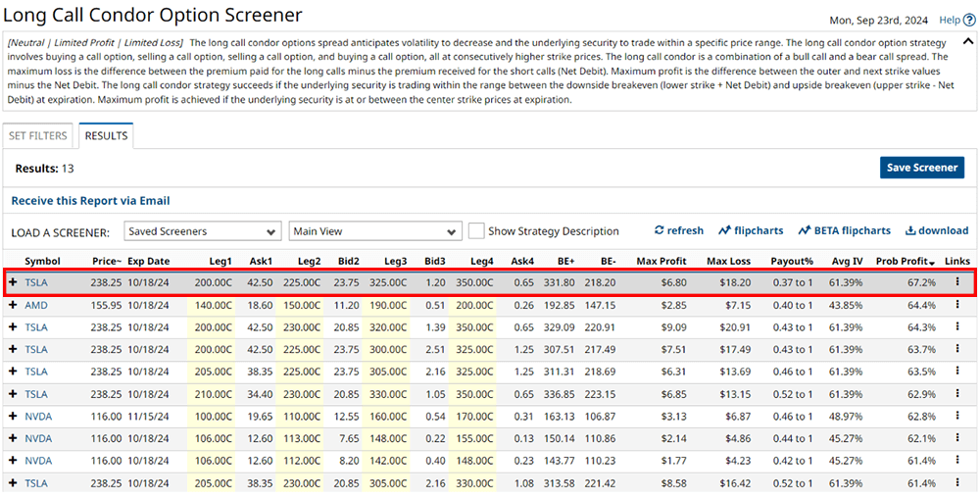
Task: Open the Main View dropdown
Action: [374, 231]
